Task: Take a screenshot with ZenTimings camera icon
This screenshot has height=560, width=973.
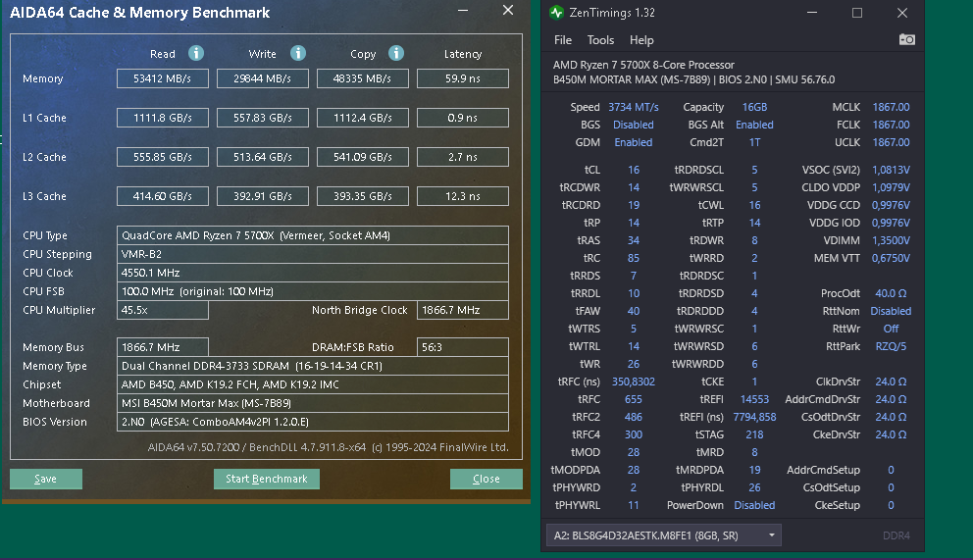Action: pyautogui.click(x=906, y=39)
